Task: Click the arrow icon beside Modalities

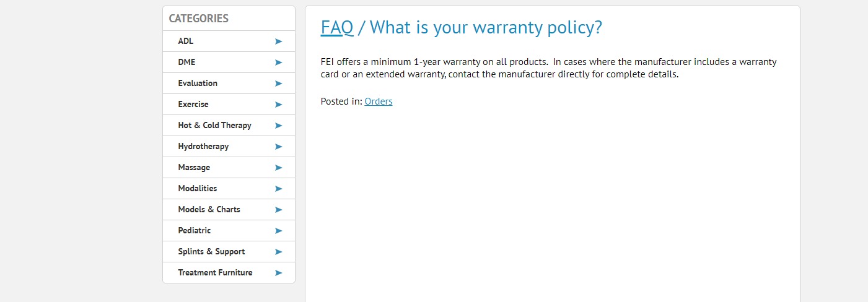Action: (x=278, y=189)
